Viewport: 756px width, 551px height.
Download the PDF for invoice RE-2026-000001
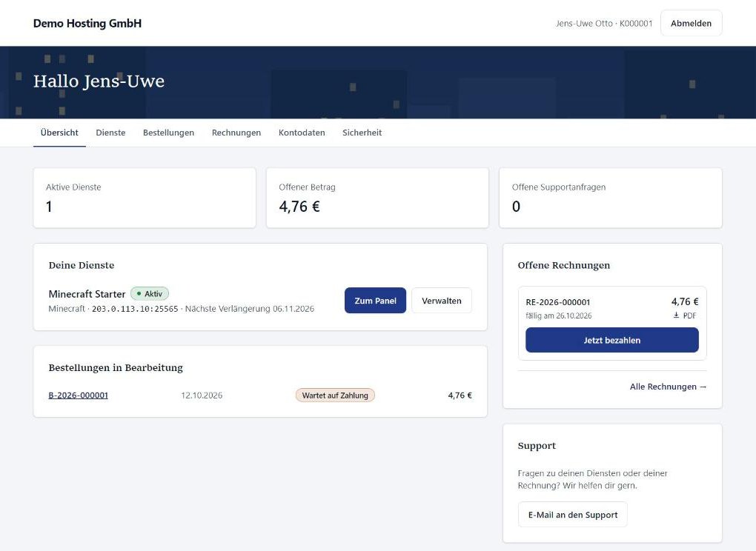(685, 315)
